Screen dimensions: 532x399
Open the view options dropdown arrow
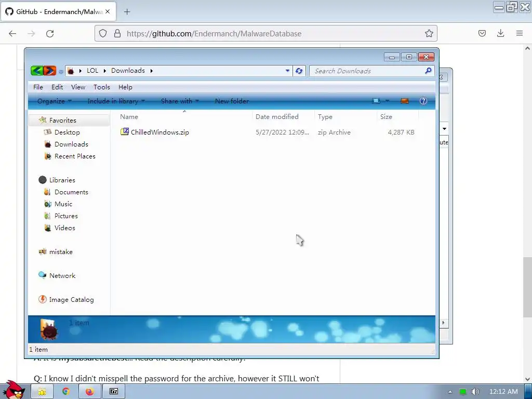(387, 101)
